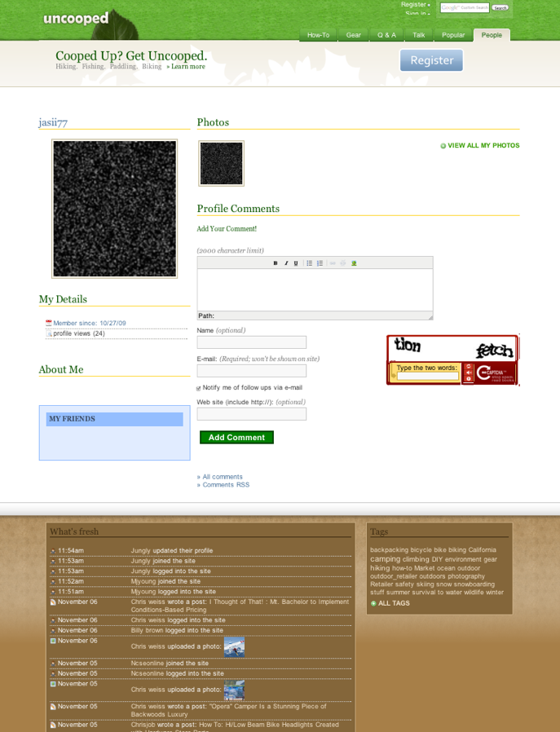Switch to audio reCAPTCHA challenge
Image resolution: width=560 pixels, height=732 pixels.
[x=469, y=373]
